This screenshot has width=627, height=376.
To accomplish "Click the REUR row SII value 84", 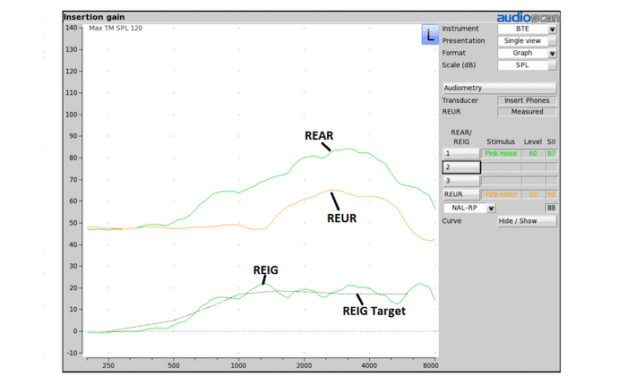I will click(551, 194).
